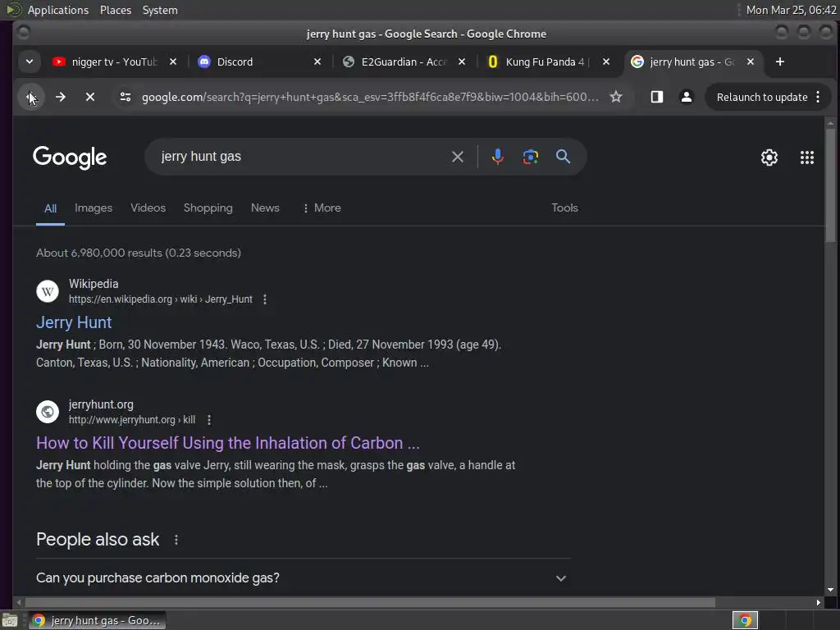Select the Images search tab
Image resolution: width=840 pixels, height=630 pixels.
tap(94, 208)
